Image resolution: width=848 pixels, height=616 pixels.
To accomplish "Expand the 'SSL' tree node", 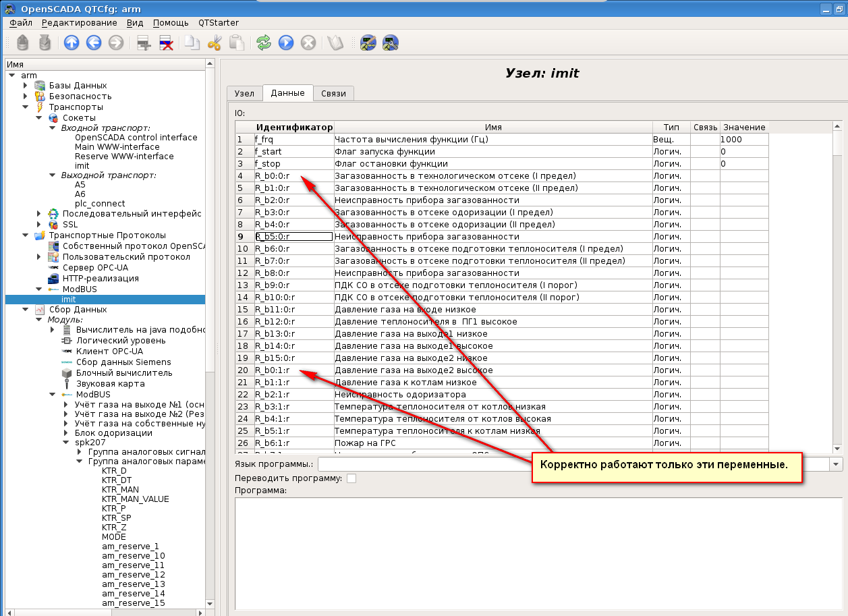I will click(x=39, y=225).
